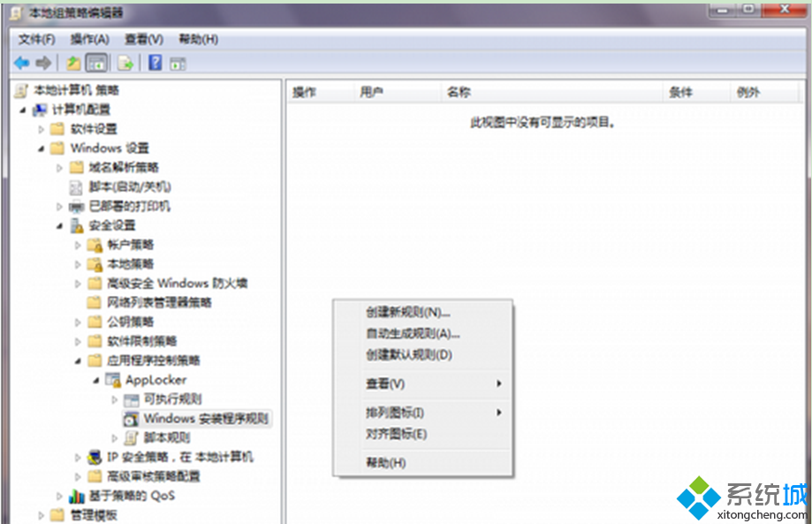Click the forward navigation arrow icon
Image resolution: width=812 pixels, height=524 pixels.
click(x=42, y=62)
